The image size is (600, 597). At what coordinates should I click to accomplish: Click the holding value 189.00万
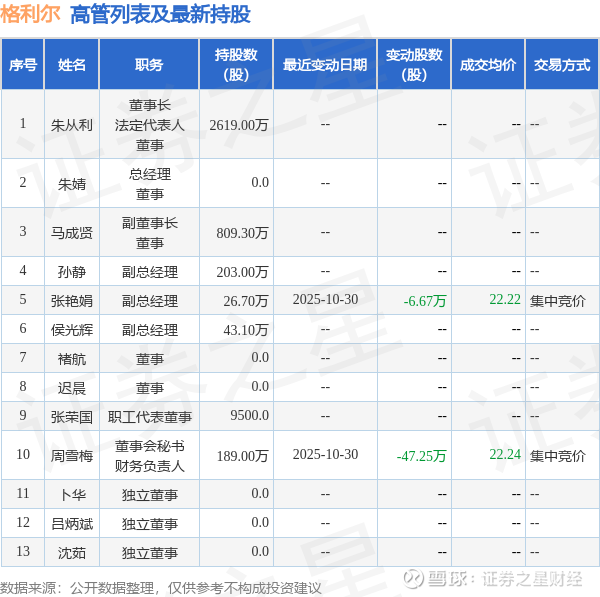tap(242, 456)
